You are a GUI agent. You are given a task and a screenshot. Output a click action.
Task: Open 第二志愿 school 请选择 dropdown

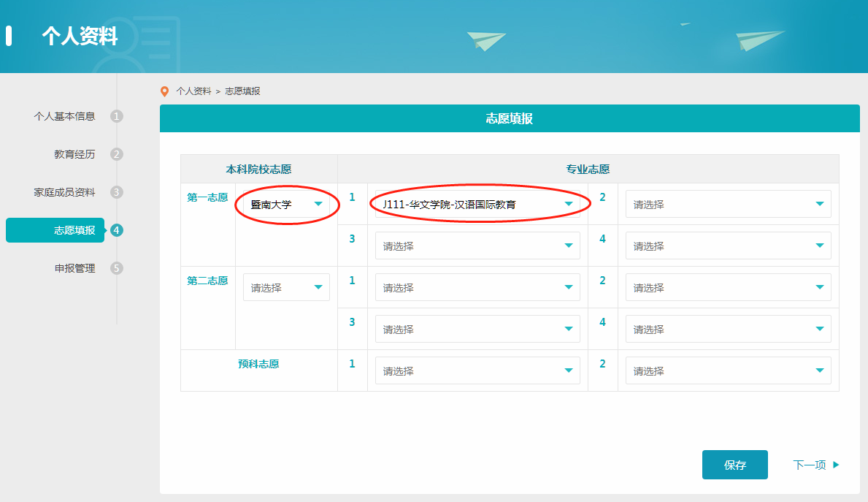286,287
